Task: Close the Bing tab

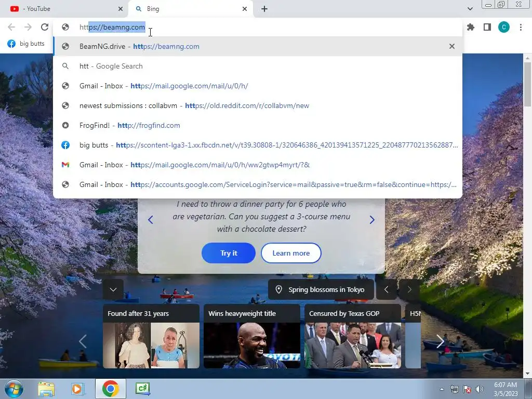Action: [x=245, y=9]
